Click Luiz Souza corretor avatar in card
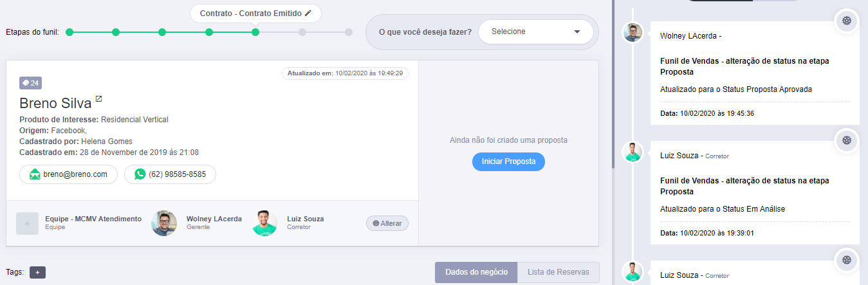868x285 pixels. point(264,223)
